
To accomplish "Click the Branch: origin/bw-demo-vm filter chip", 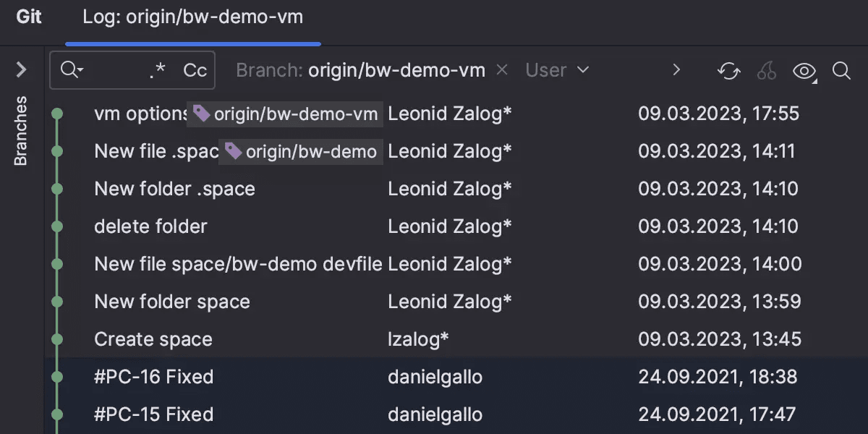I will pyautogui.click(x=360, y=69).
